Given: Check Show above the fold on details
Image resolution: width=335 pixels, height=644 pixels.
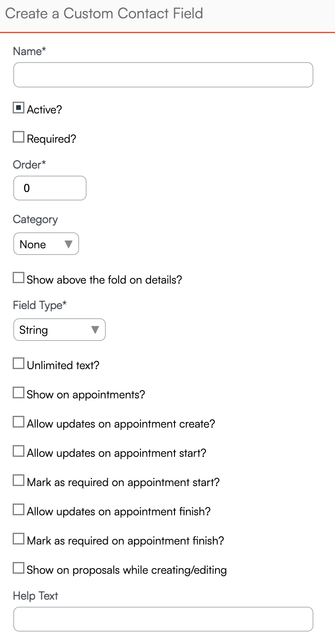Looking at the screenshot, I should click(x=18, y=278).
